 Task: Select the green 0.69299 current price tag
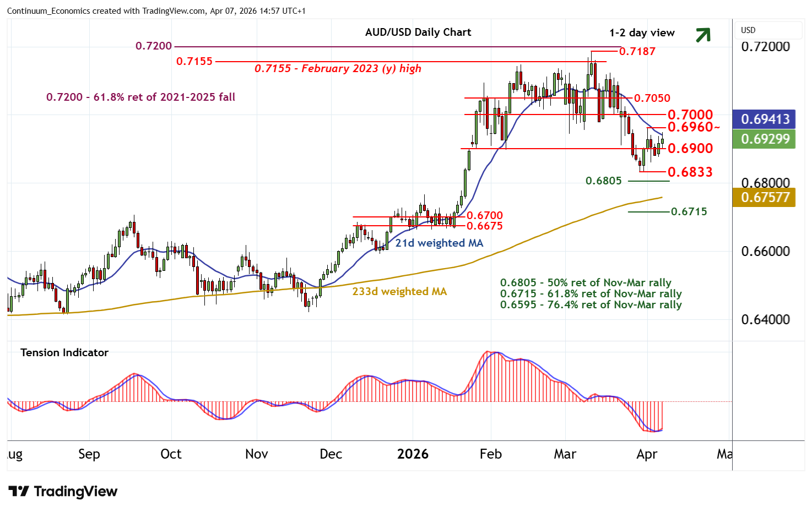tap(765, 139)
